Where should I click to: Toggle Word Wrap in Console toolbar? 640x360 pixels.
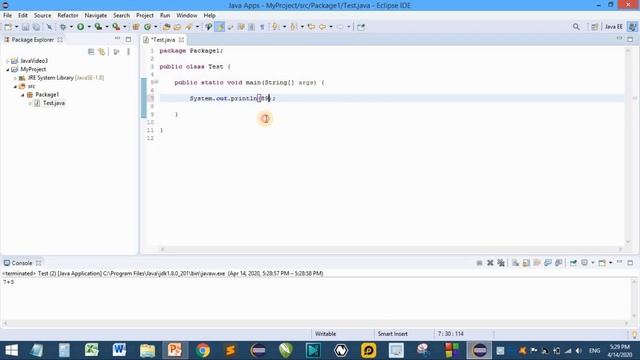point(537,263)
